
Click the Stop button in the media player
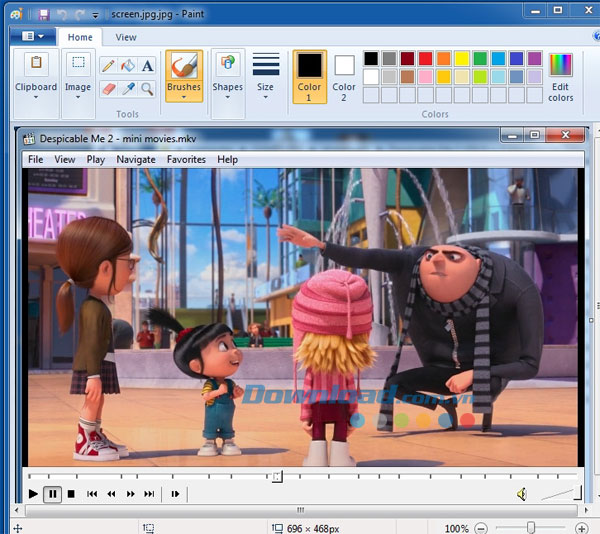point(71,494)
